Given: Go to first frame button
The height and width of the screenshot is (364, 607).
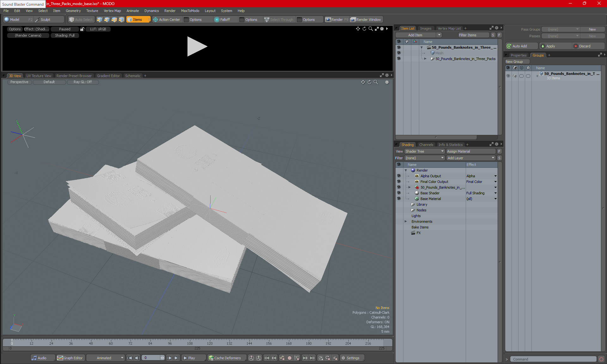Looking at the screenshot, I should 129,358.
